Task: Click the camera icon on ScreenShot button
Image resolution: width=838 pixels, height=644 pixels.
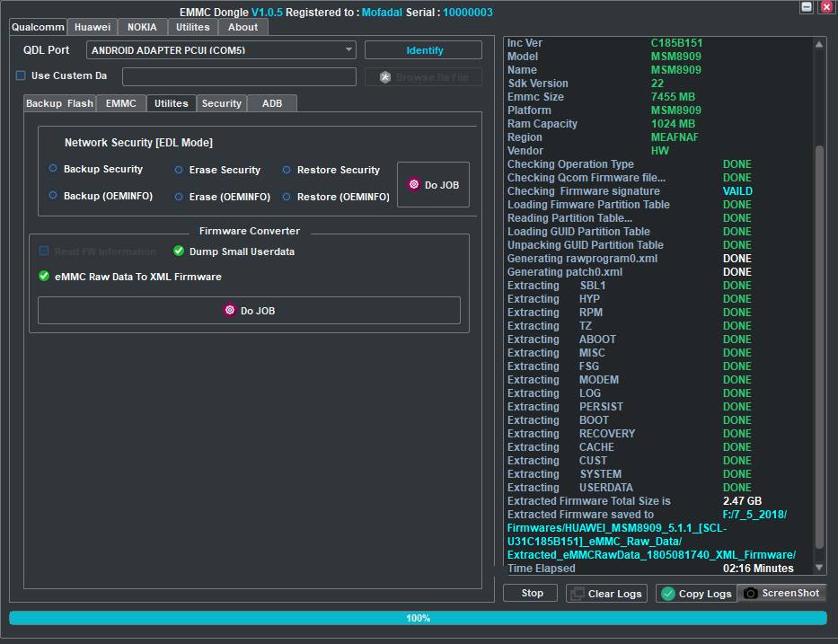Action: click(x=750, y=593)
